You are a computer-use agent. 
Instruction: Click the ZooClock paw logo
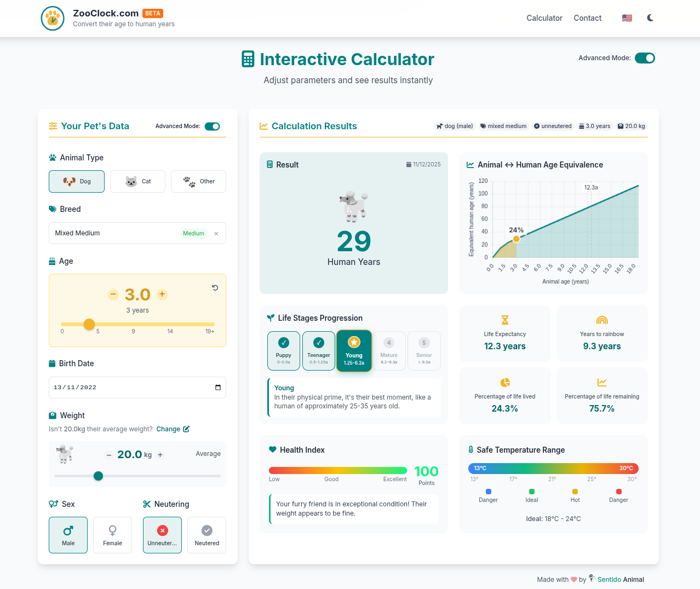click(53, 18)
